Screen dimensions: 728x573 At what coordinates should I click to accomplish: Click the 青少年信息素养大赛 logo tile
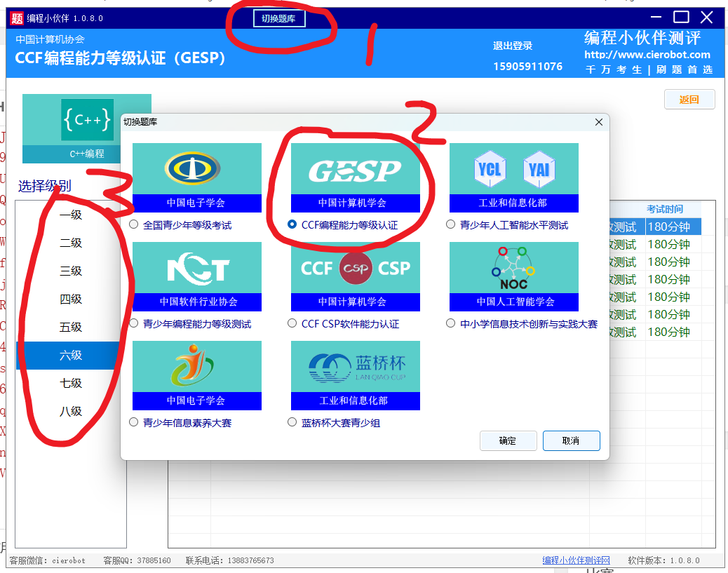coord(197,375)
